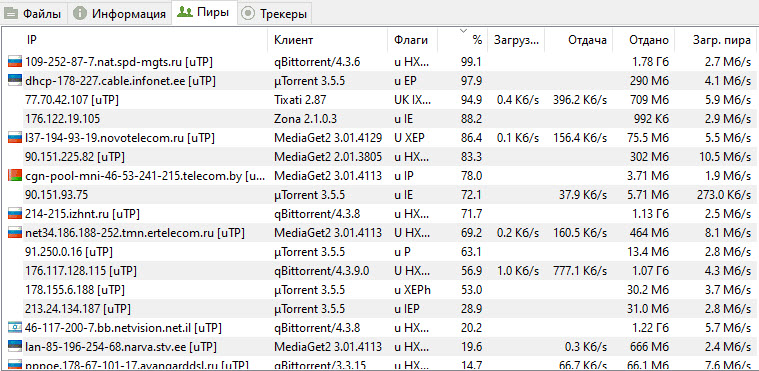Click the sort arrow above % column

point(463,31)
